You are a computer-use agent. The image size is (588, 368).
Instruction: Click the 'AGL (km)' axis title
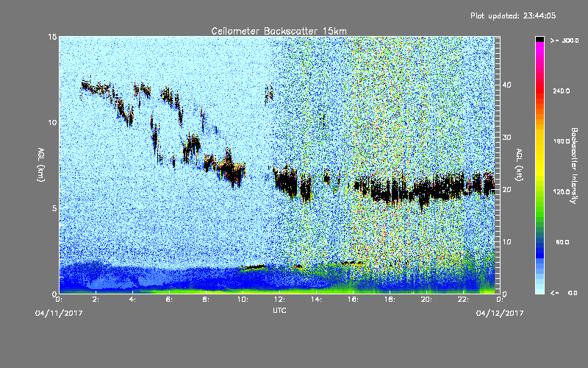pos(41,164)
